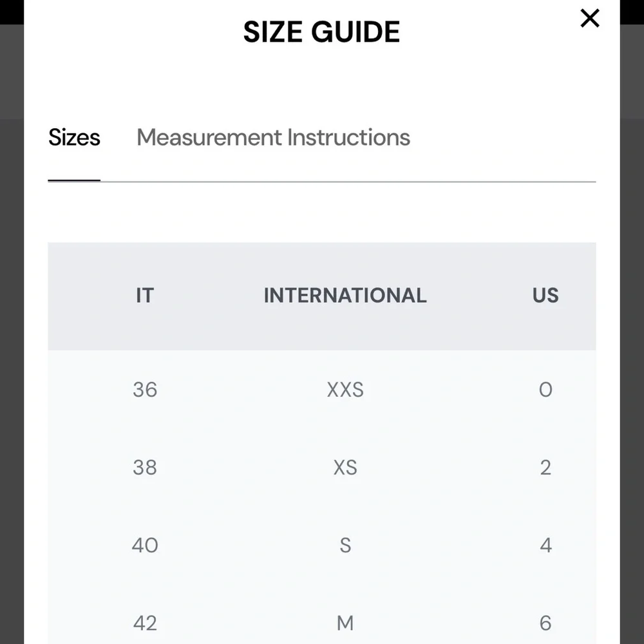Select the XXS international size cell
This screenshot has width=644, height=644.
click(345, 390)
